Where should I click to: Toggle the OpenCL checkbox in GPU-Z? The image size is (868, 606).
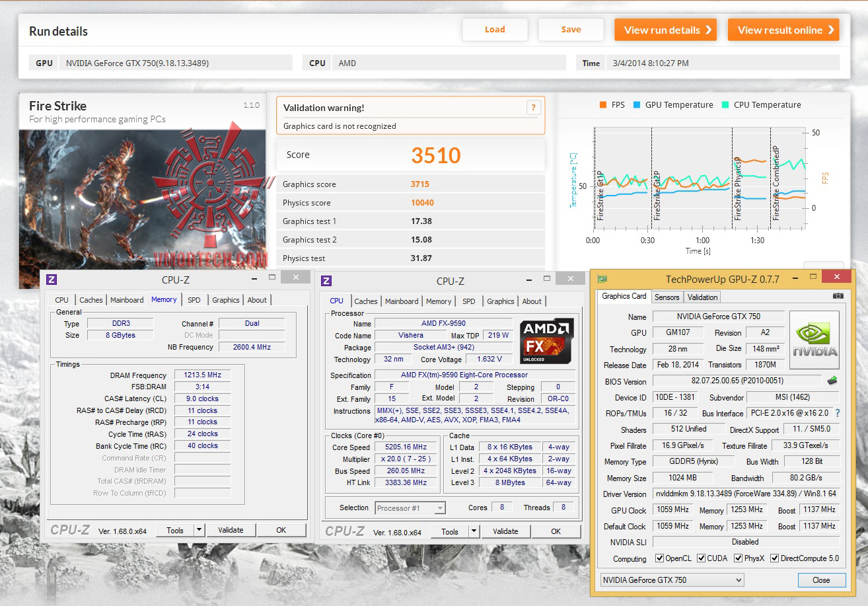(659, 558)
